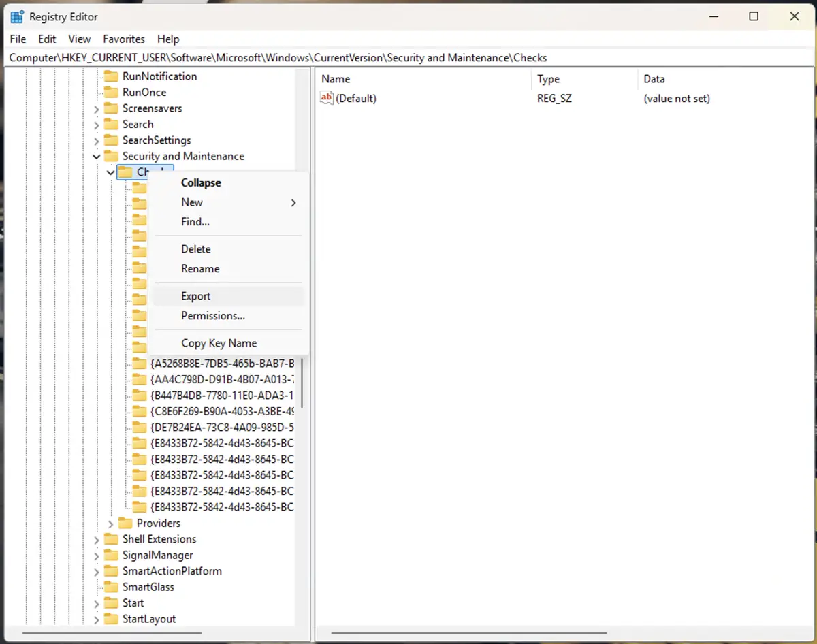Choose Rename from the context menu
Viewport: 817px width, 644px height.
(229, 269)
